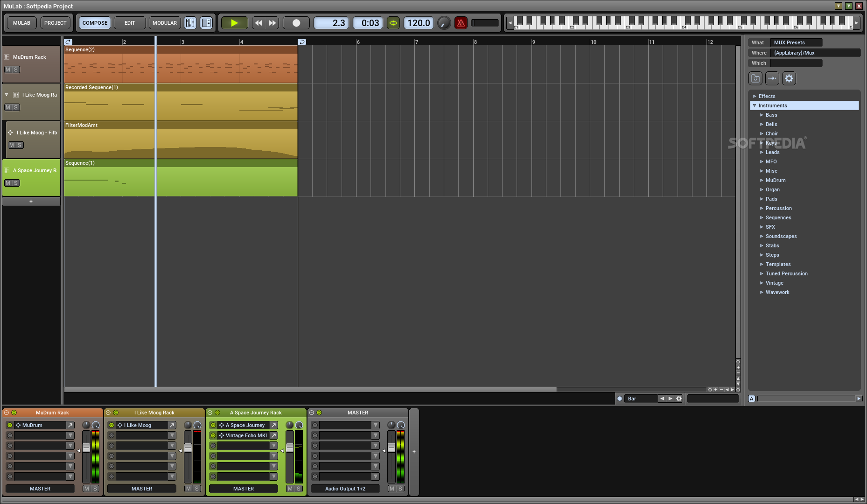Select the Recorded Sequence(1) part
867x504 pixels.
point(181,102)
